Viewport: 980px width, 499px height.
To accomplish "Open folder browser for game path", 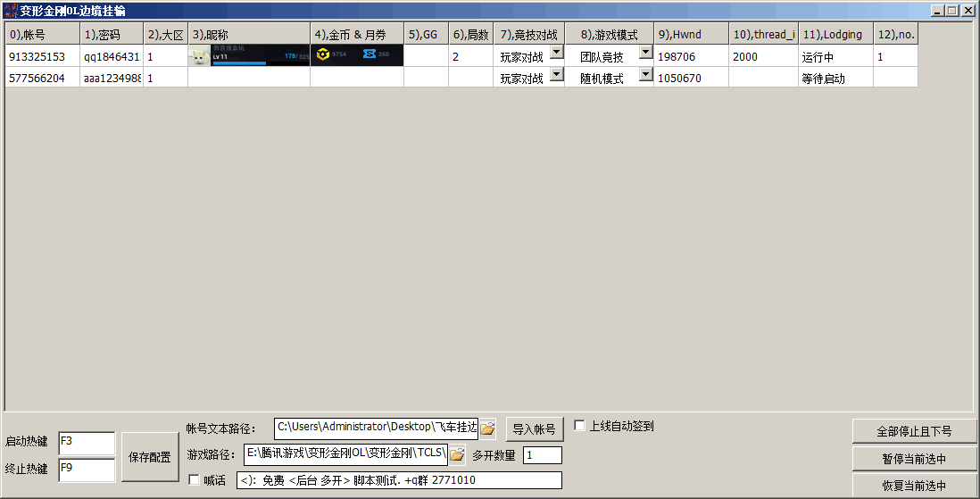I will [458, 454].
